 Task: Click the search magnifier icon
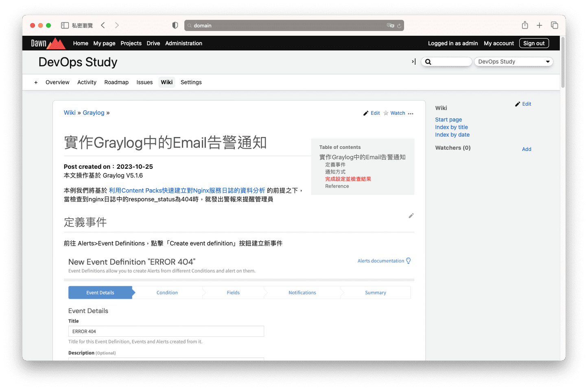pos(428,62)
